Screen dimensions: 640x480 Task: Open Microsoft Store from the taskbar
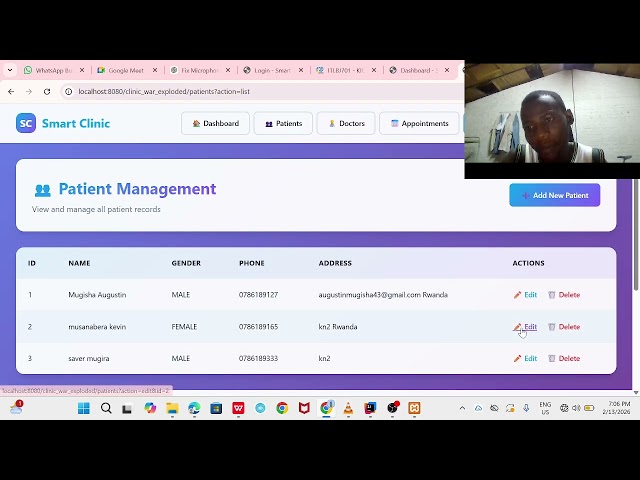tap(216, 408)
